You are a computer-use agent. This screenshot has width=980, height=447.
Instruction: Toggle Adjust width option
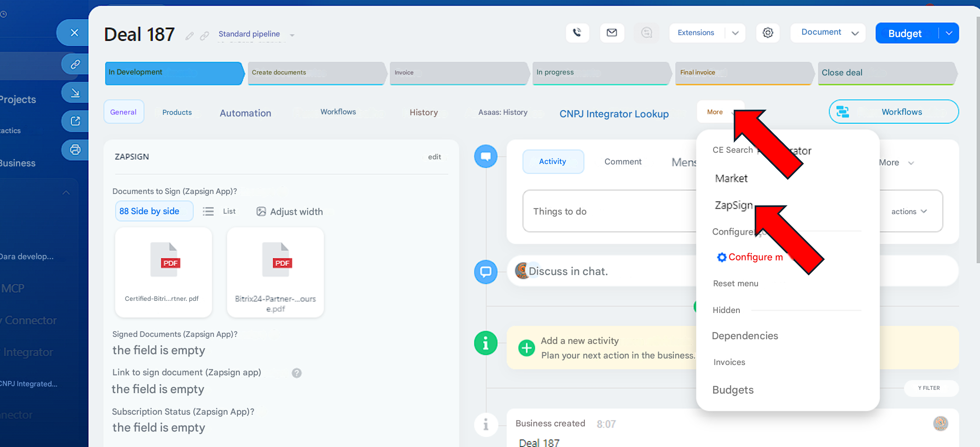[x=290, y=212]
